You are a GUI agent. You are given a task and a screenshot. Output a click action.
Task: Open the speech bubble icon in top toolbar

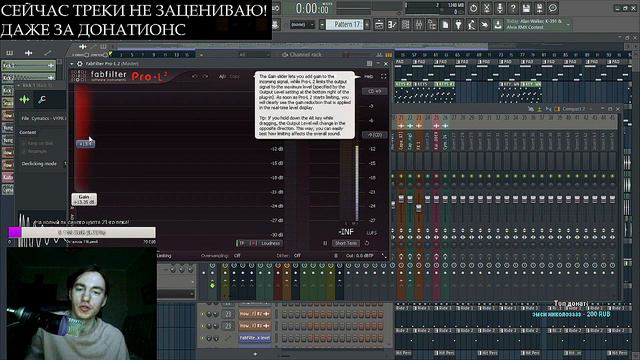[x=553, y=8]
